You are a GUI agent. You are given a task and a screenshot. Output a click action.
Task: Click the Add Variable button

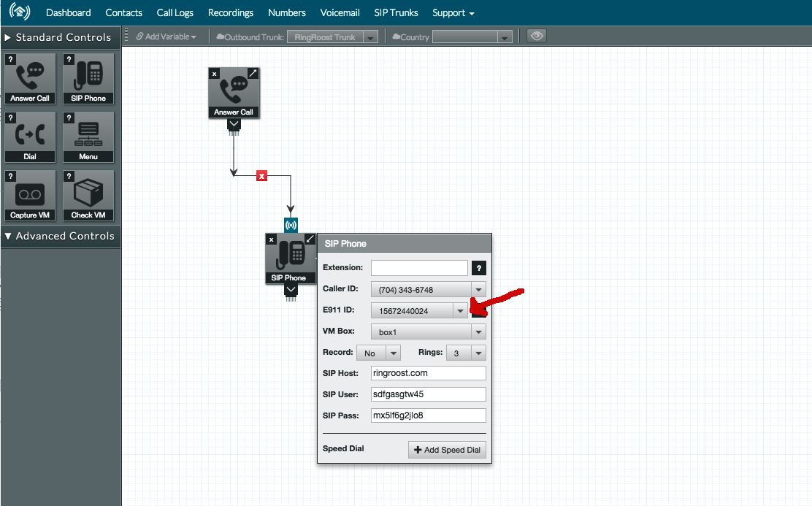coord(166,37)
